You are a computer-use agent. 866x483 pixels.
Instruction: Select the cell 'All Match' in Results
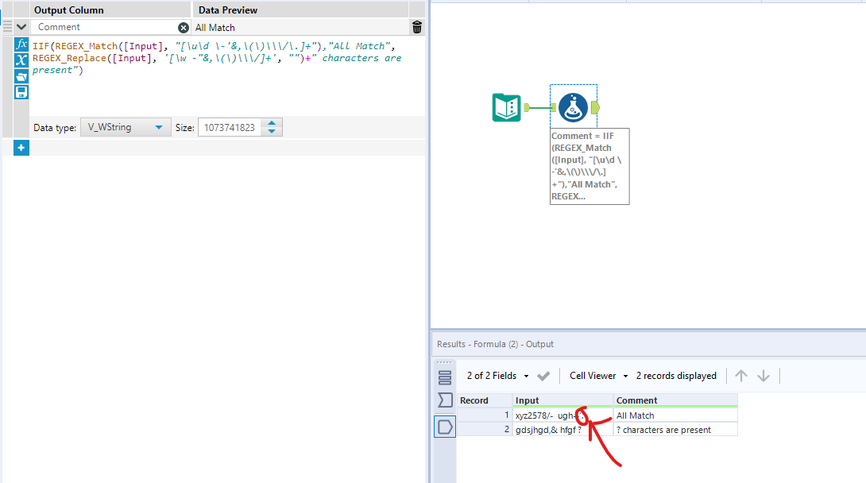point(675,415)
